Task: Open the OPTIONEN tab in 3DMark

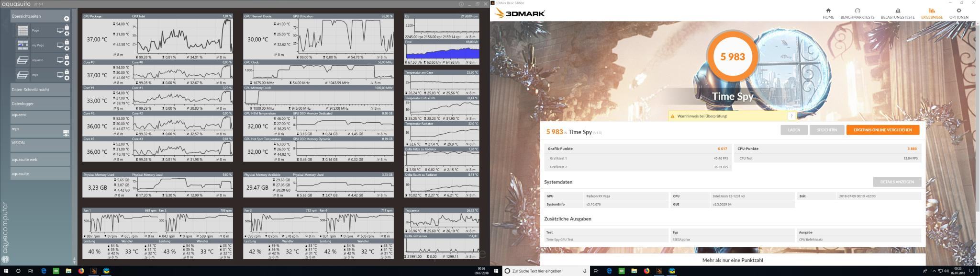Action: point(958,13)
